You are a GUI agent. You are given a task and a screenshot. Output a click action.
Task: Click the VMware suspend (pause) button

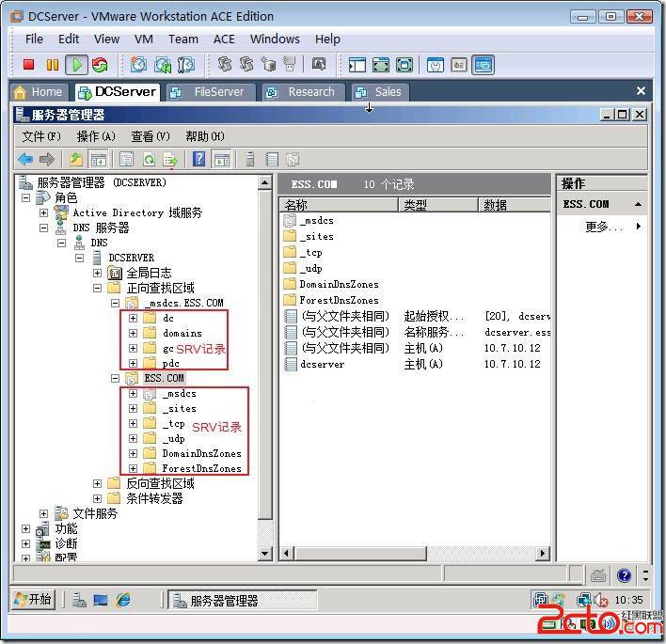click(53, 65)
